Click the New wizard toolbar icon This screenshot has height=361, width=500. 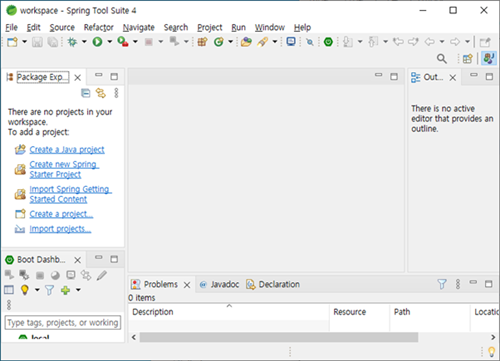12,42
